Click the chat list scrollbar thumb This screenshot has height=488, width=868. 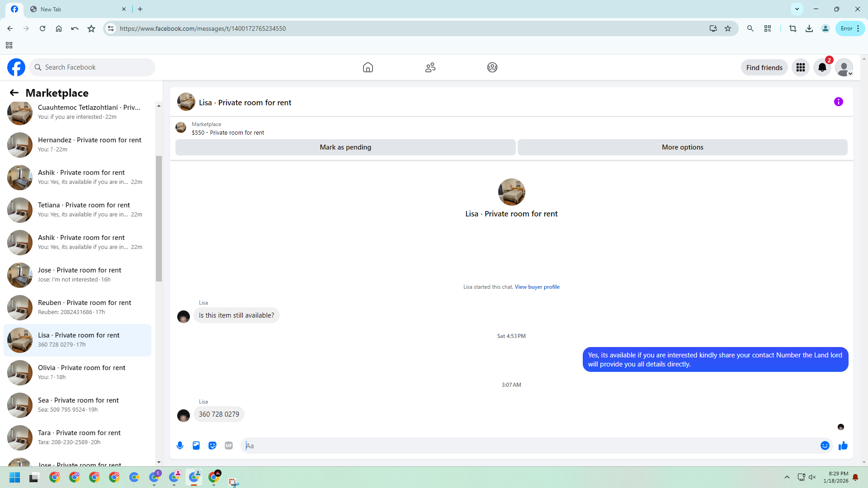[x=159, y=219]
